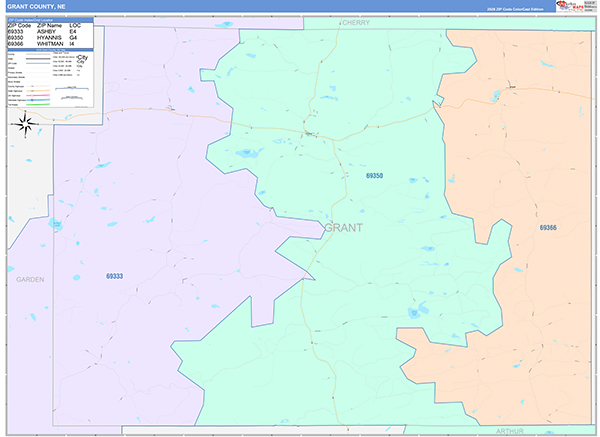Image resolution: width=600 pixels, height=437 pixels.
Task: Click the '2026 ZIP Code ColorCast Edition' text
Action: tap(515, 9)
